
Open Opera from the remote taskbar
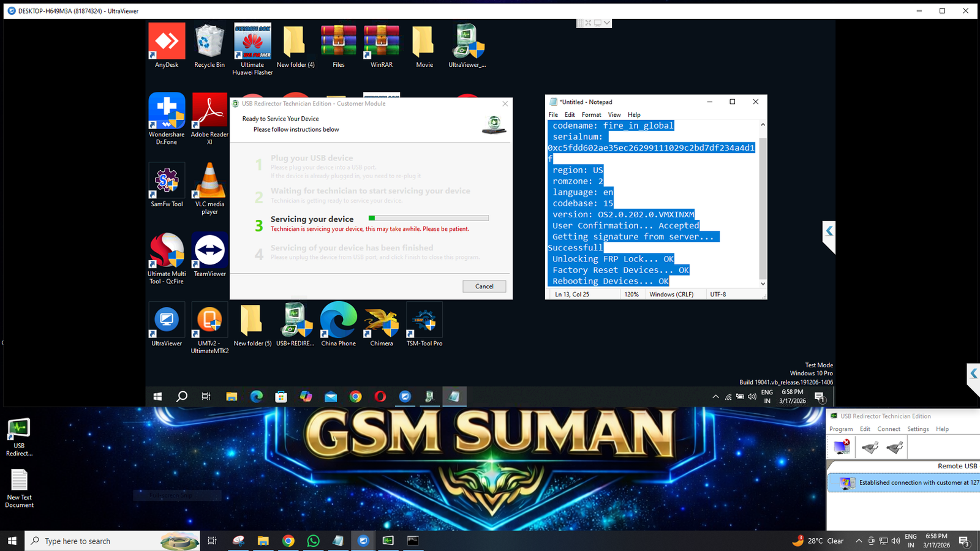380,397
